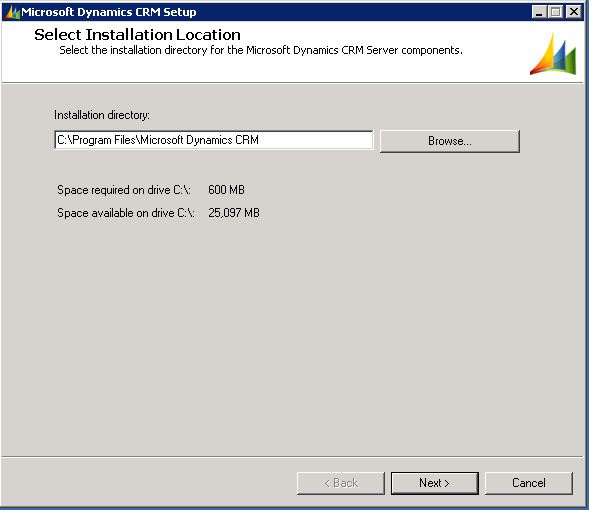Click the "600 MB" space required value
The image size is (589, 510).
[x=226, y=190]
